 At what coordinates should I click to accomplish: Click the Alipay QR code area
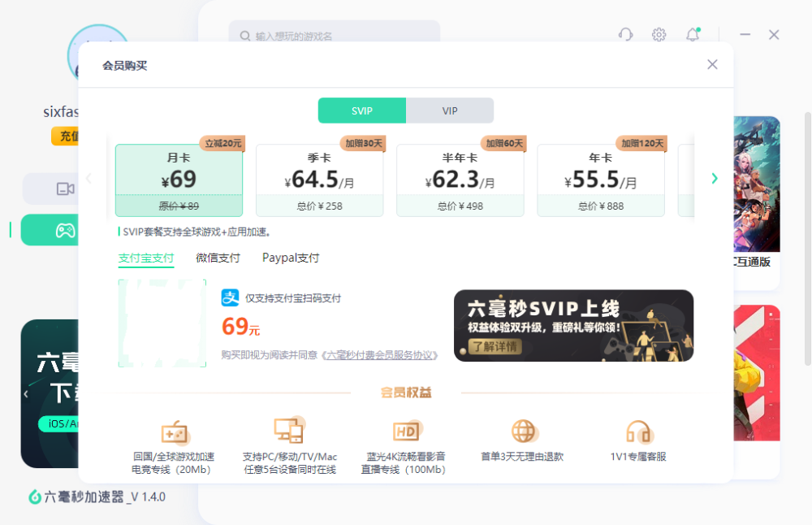(162, 323)
